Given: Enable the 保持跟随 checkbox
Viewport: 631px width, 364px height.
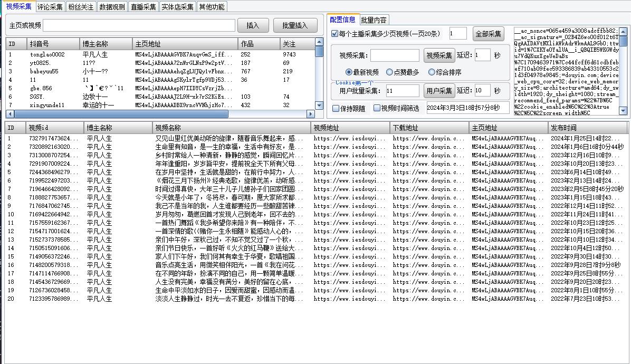Looking at the screenshot, I should point(336,108).
